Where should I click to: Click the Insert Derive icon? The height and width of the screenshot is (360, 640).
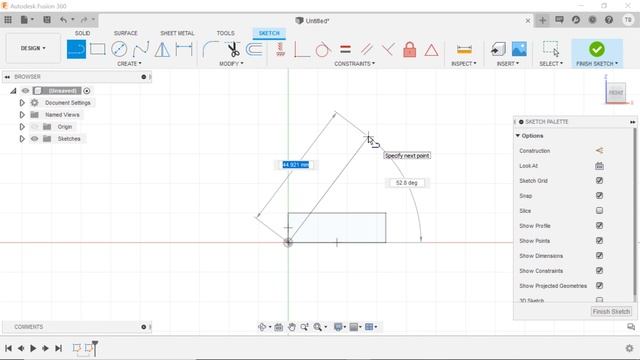[498, 49]
